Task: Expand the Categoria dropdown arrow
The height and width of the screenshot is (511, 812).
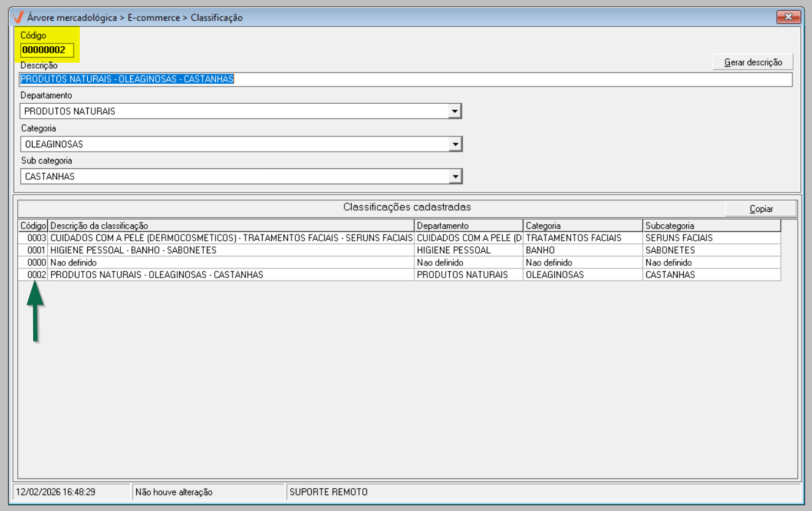Action: (455, 144)
